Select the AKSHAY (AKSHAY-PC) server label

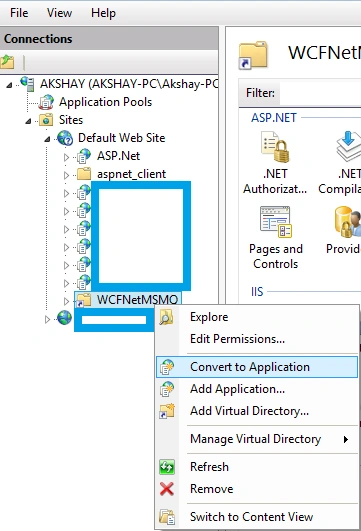(129, 84)
